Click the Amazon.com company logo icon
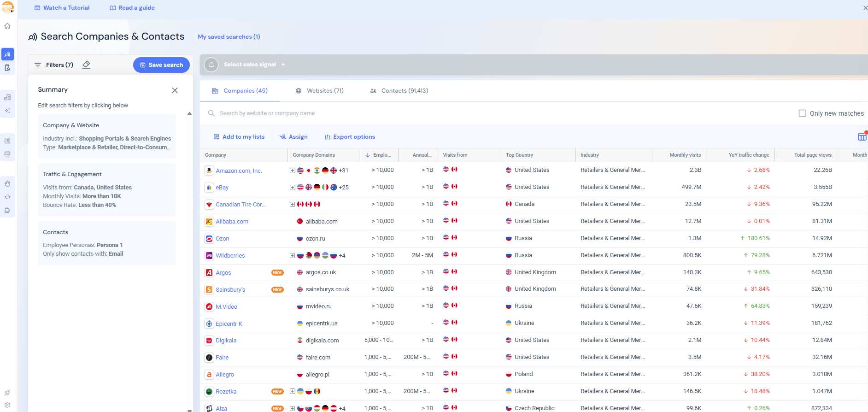Viewport: 868px width, 412px height. pyautogui.click(x=209, y=171)
